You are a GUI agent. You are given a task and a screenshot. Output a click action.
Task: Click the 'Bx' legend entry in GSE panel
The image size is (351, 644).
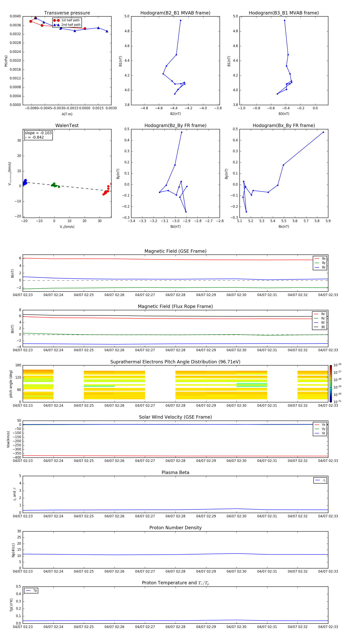(x=320, y=259)
